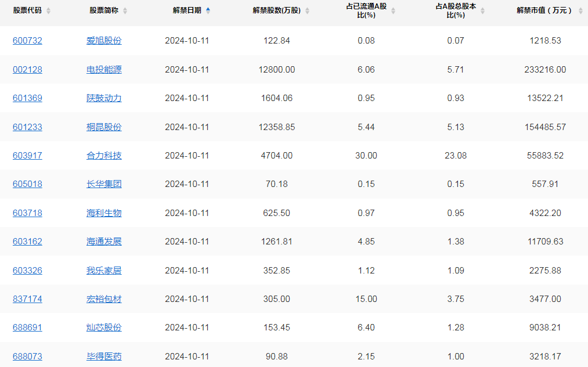Viewport: 588px width, 367px height.
Task: Open the 电投能源 stock link
Action: click(x=104, y=70)
